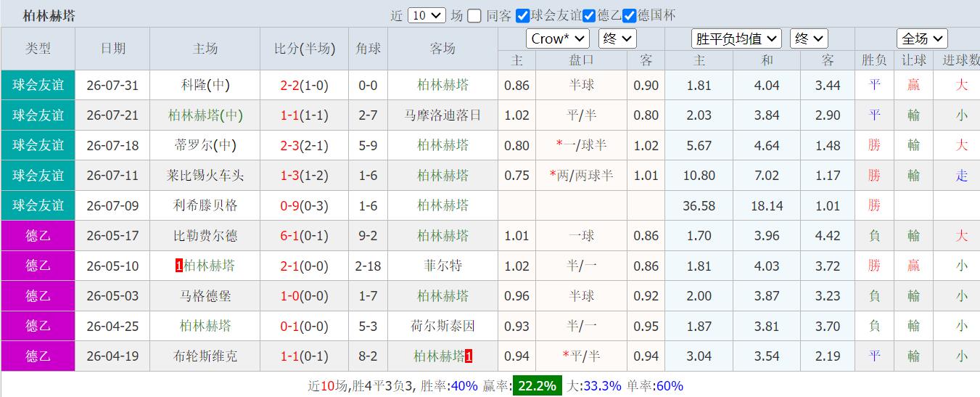Click the 德乙 label in 26-05-17 row
980x397 pixels.
(x=38, y=235)
